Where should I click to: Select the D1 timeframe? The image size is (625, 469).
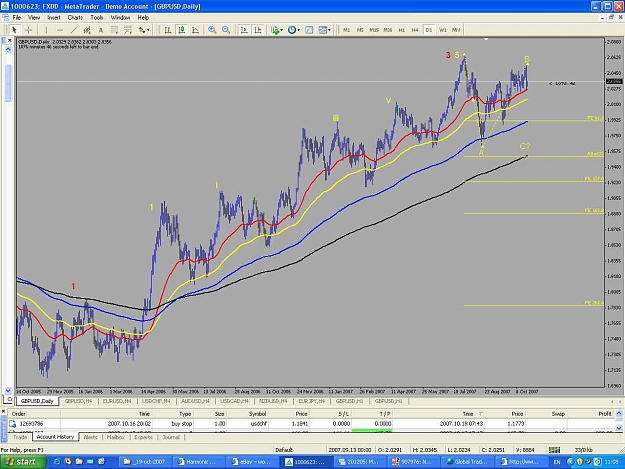point(429,30)
